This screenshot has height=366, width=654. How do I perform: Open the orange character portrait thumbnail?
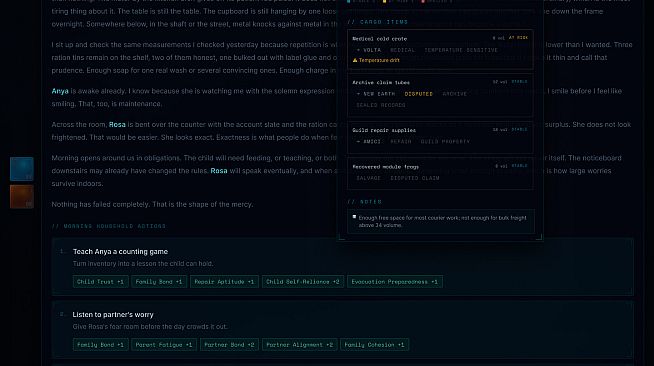coord(22,197)
